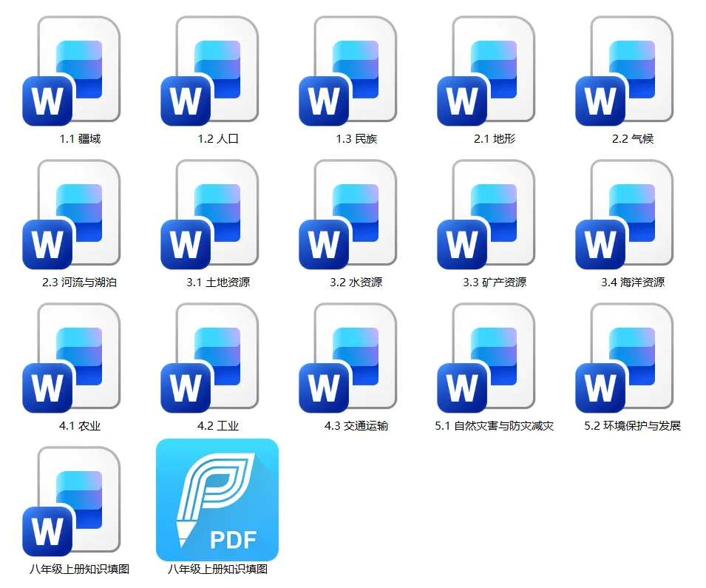
Task: Select the Word icon for 2.3 河流与湖泊
Action: point(71,214)
